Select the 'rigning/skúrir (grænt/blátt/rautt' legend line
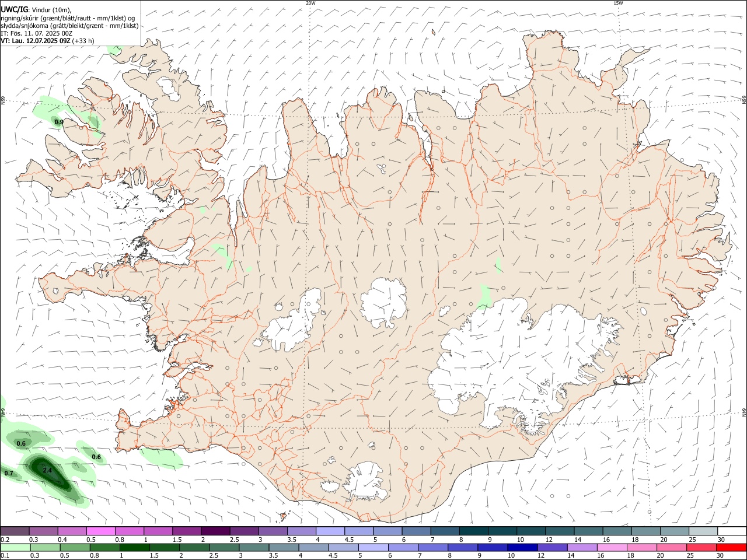Viewport: 747px width, 560px height. pyautogui.click(x=67, y=18)
